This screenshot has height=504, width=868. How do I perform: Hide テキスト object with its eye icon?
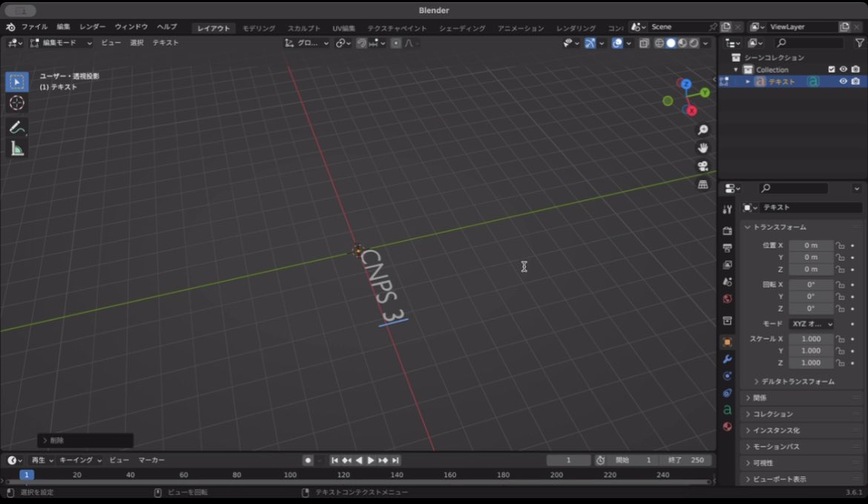click(x=843, y=82)
